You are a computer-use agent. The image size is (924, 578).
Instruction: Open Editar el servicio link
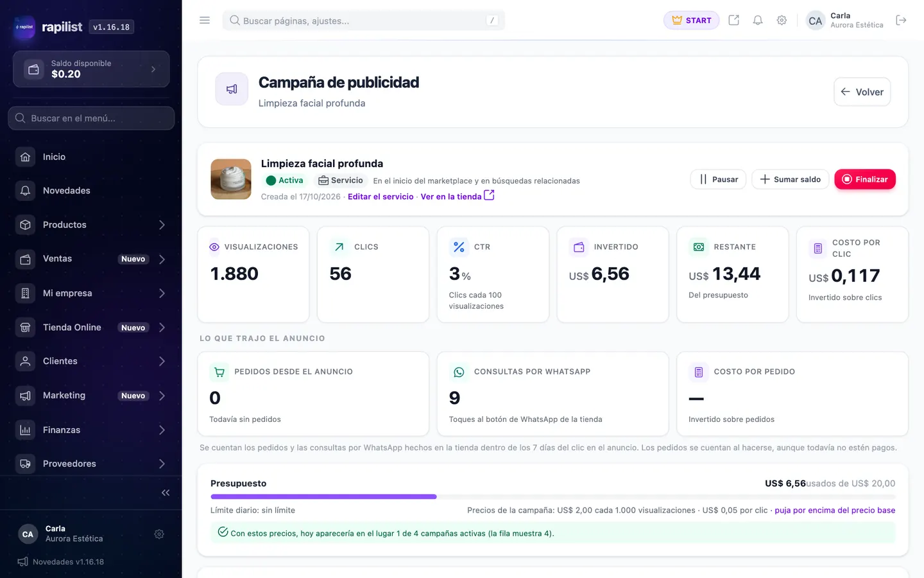tap(381, 197)
